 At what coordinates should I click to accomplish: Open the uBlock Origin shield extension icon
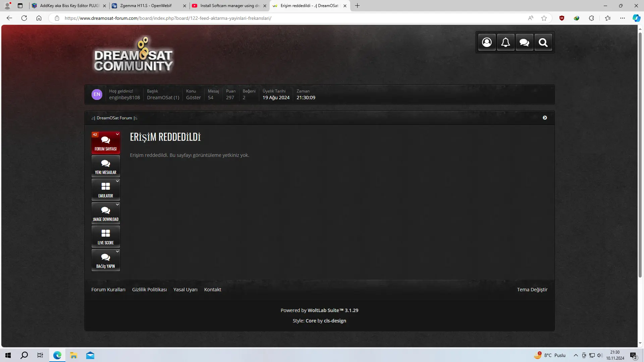(x=562, y=18)
